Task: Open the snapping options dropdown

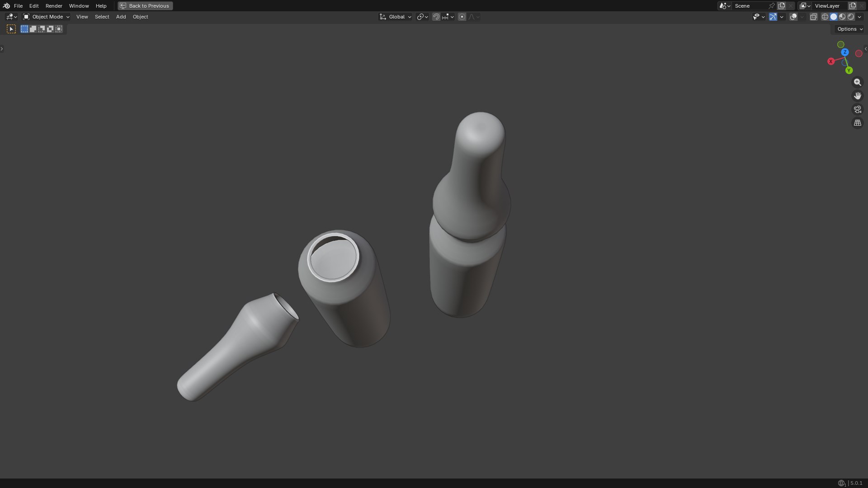Action: [x=448, y=17]
